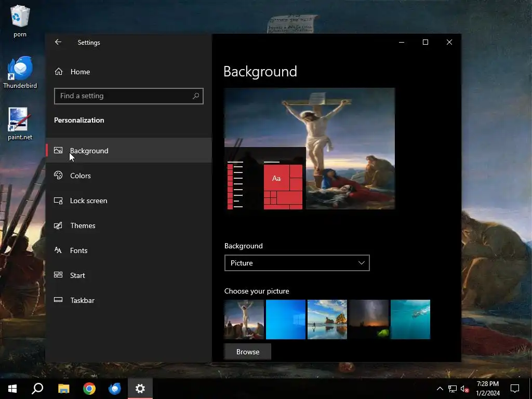Open the Start settings page
This screenshot has width=532, height=399.
click(129, 275)
